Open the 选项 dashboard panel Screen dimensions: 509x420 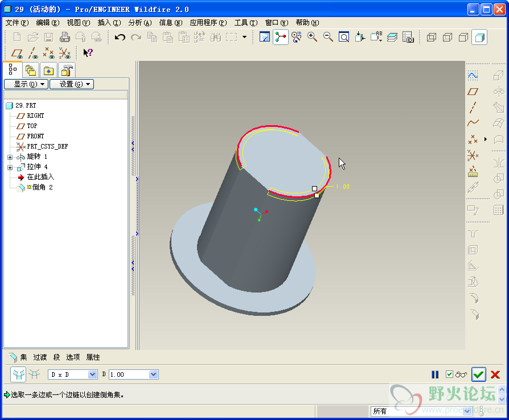tap(73, 357)
